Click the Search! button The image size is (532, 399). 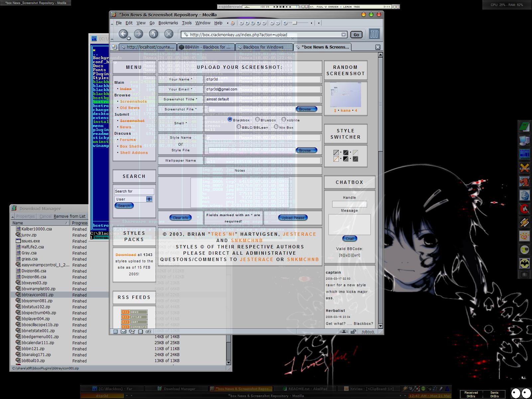coord(124,206)
